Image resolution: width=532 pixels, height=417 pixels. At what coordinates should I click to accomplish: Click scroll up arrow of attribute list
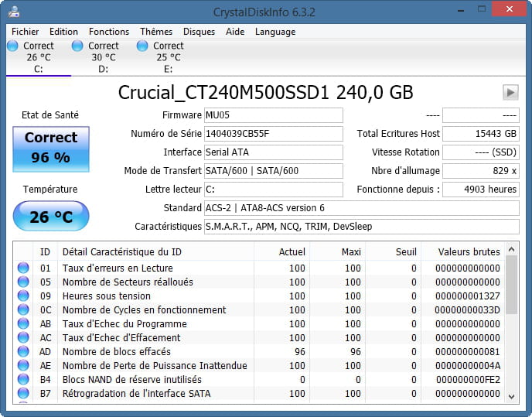tap(512, 250)
